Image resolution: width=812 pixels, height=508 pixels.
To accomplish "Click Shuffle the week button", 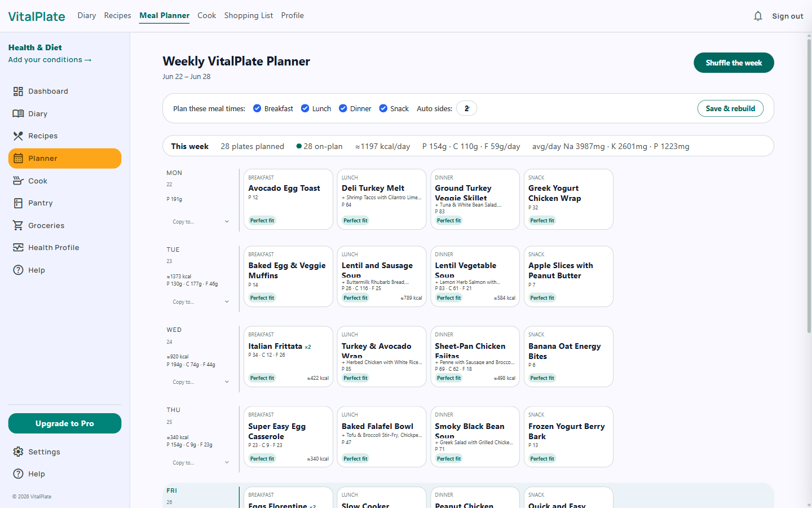I will 734,63.
